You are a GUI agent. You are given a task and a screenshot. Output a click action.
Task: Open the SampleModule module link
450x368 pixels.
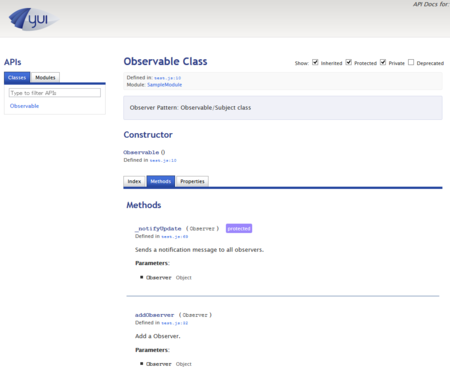[x=165, y=85]
